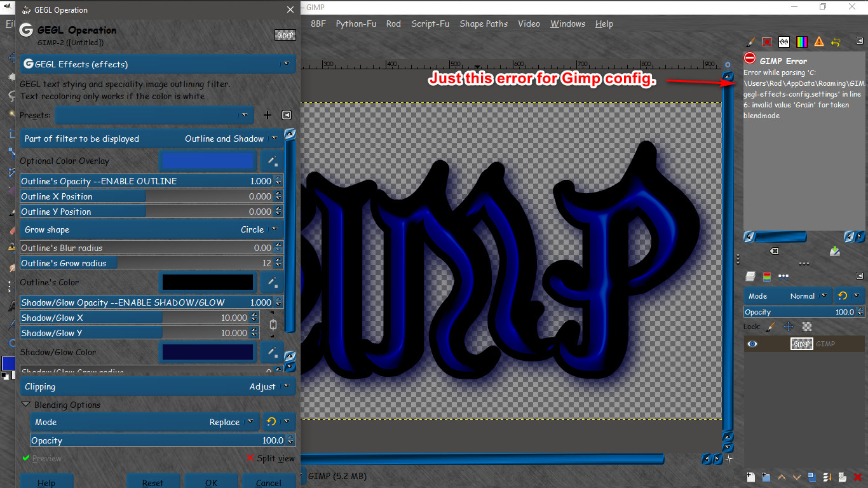
Task: Open the Script-Fu menu
Action: (430, 24)
